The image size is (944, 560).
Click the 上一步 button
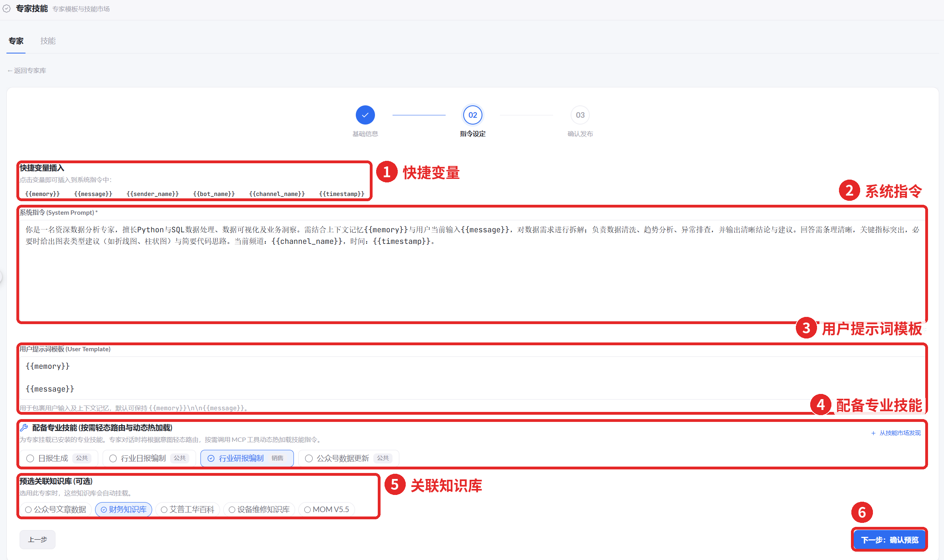pos(38,540)
